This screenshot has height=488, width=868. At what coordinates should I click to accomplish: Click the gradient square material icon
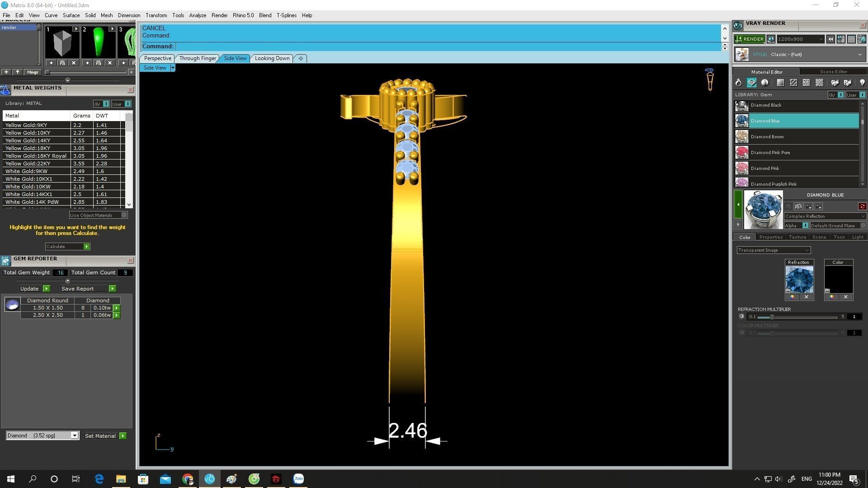(780, 83)
